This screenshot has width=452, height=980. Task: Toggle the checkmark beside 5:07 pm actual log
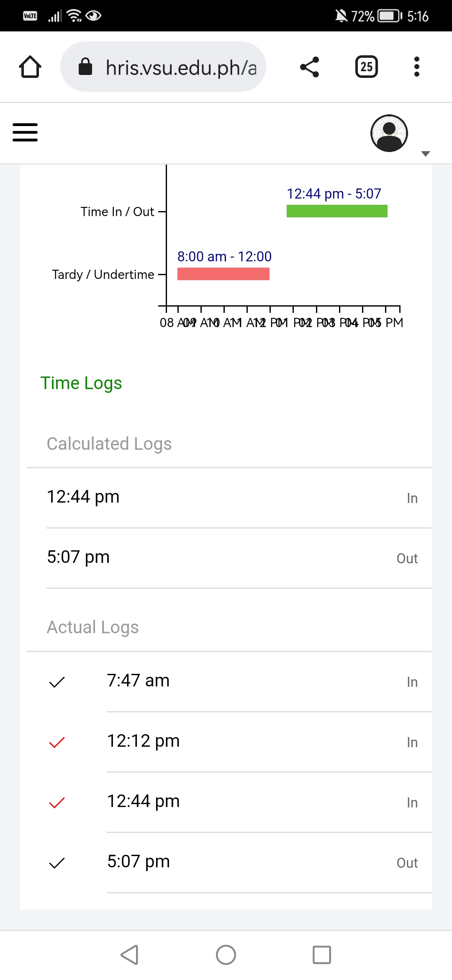click(x=57, y=863)
